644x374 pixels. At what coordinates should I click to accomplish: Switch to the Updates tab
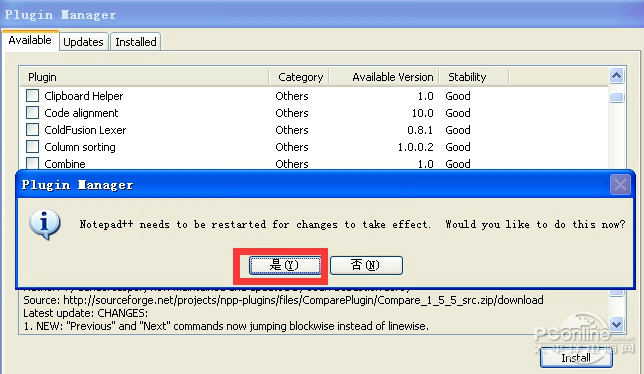click(x=83, y=42)
